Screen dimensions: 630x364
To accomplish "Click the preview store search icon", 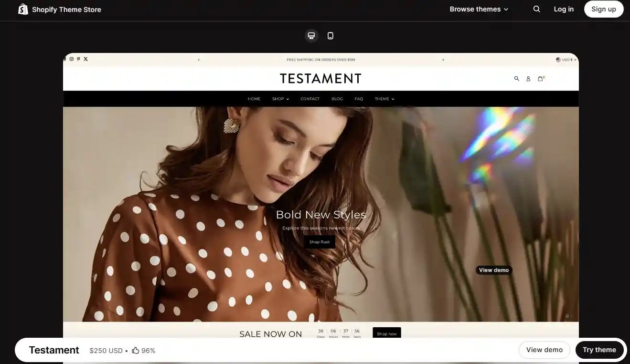I will 516,79.
